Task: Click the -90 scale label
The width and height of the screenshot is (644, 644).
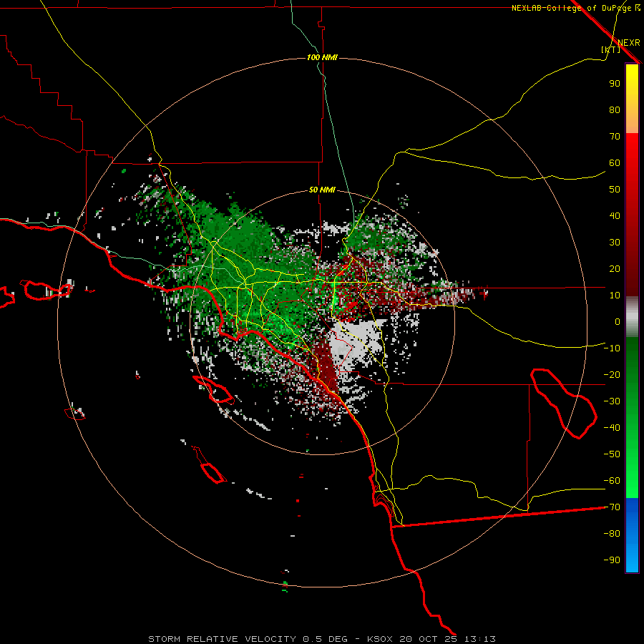Action: pyautogui.click(x=612, y=560)
